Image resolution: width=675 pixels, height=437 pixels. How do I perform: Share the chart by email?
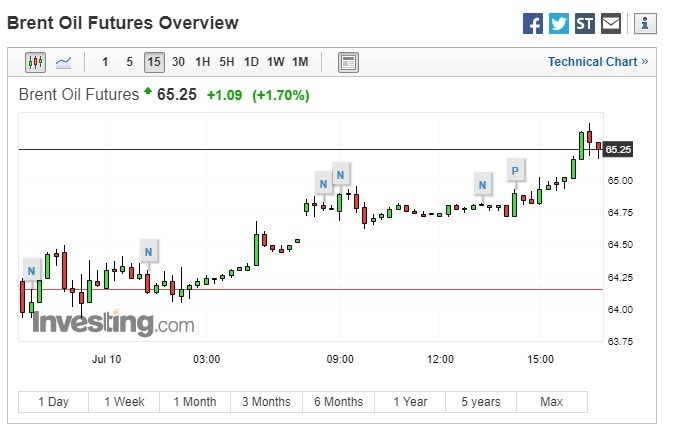[x=610, y=23]
